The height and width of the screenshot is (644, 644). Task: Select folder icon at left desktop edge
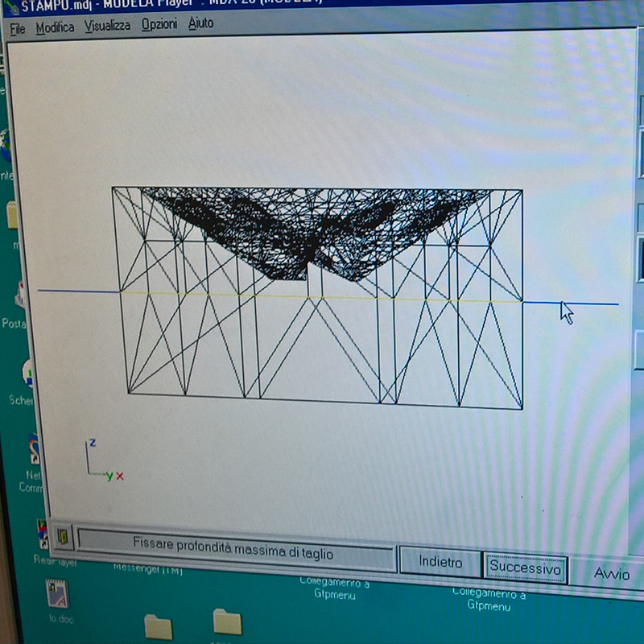[12, 215]
